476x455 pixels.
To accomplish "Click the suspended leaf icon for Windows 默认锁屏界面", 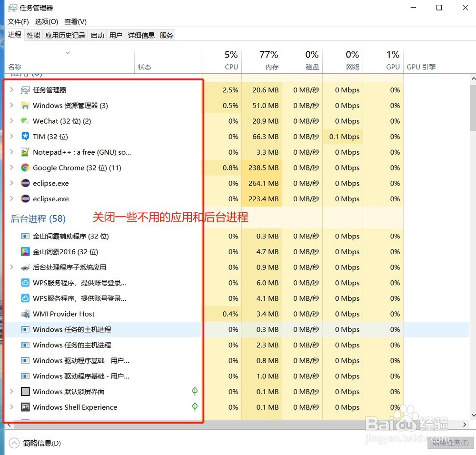I will pyautogui.click(x=195, y=391).
